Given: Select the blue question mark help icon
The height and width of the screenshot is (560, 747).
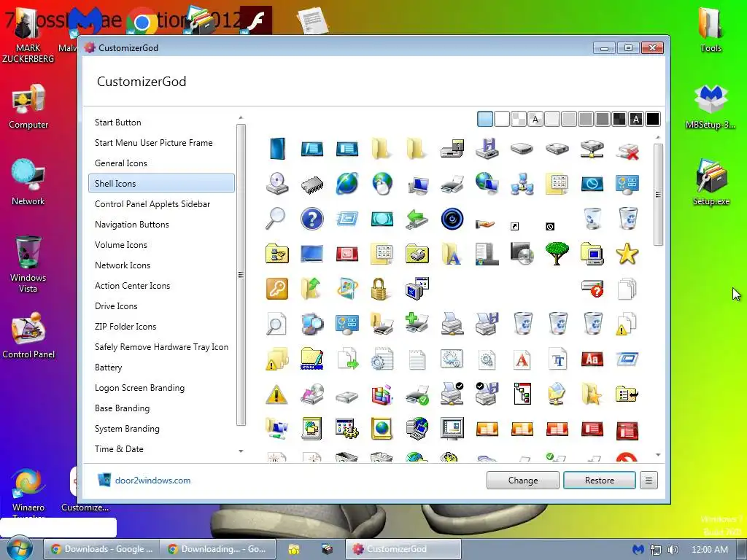Looking at the screenshot, I should pos(312,219).
